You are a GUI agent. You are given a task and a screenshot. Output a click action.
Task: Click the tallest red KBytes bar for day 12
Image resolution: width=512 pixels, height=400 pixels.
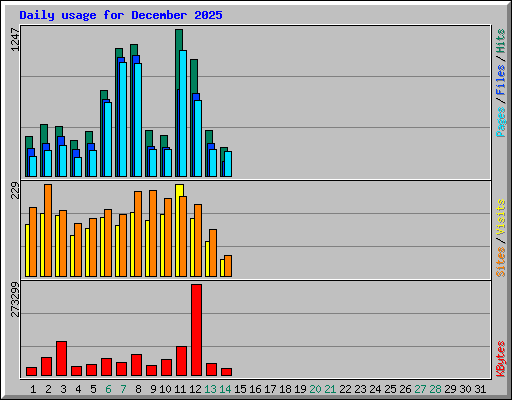(x=196, y=330)
